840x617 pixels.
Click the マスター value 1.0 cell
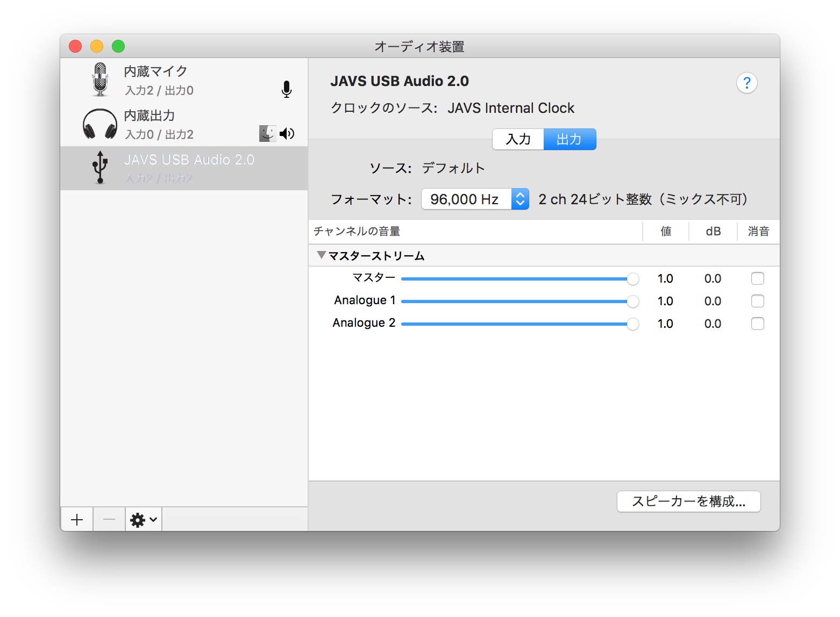pos(665,278)
